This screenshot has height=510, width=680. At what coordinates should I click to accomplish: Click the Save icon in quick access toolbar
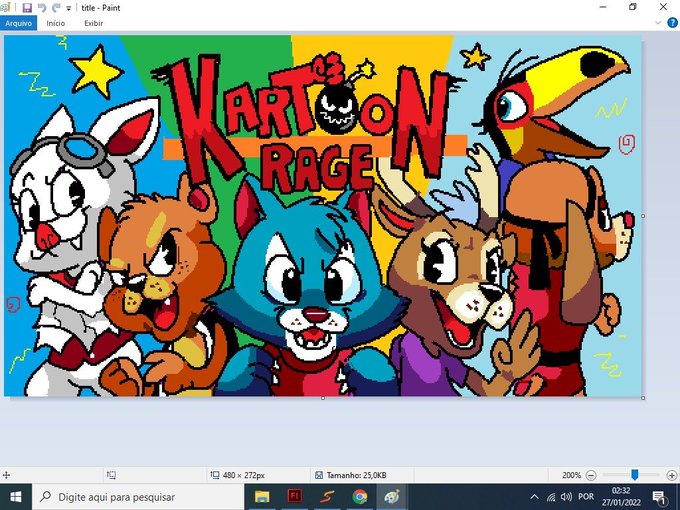tap(27, 7)
